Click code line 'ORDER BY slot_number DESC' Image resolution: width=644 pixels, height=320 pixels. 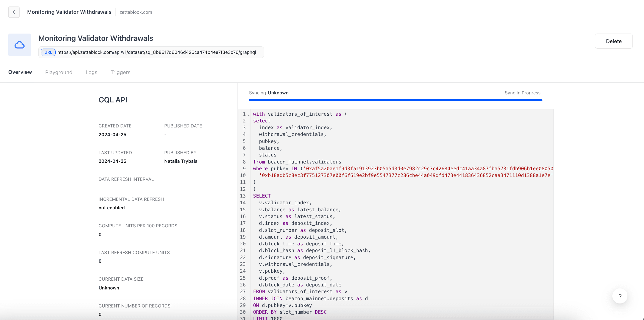click(290, 312)
